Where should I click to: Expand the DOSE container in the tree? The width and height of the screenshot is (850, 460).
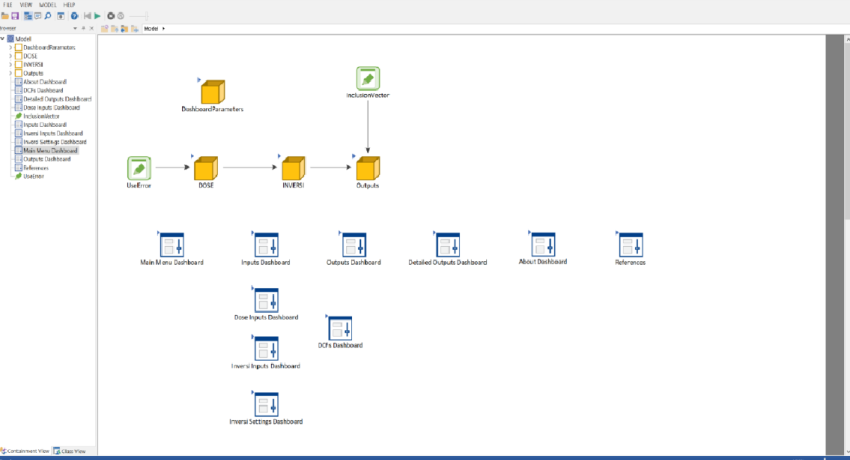point(10,56)
